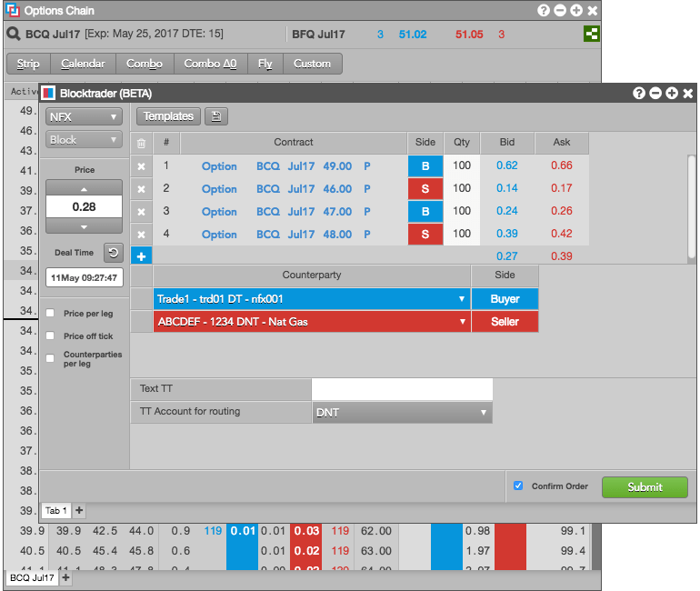Click the trash icon in the legs table header
This screenshot has height=591, width=700.
(x=142, y=144)
